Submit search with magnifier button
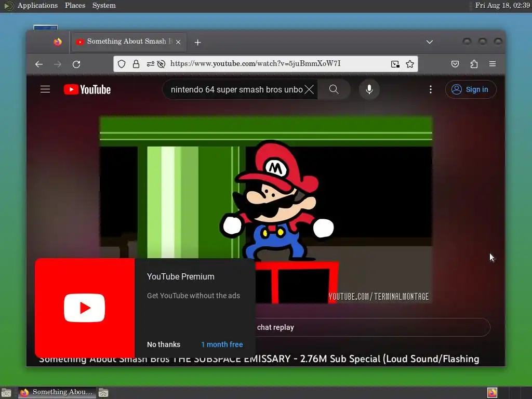Screen dimensions: 532x399 (x=334, y=89)
